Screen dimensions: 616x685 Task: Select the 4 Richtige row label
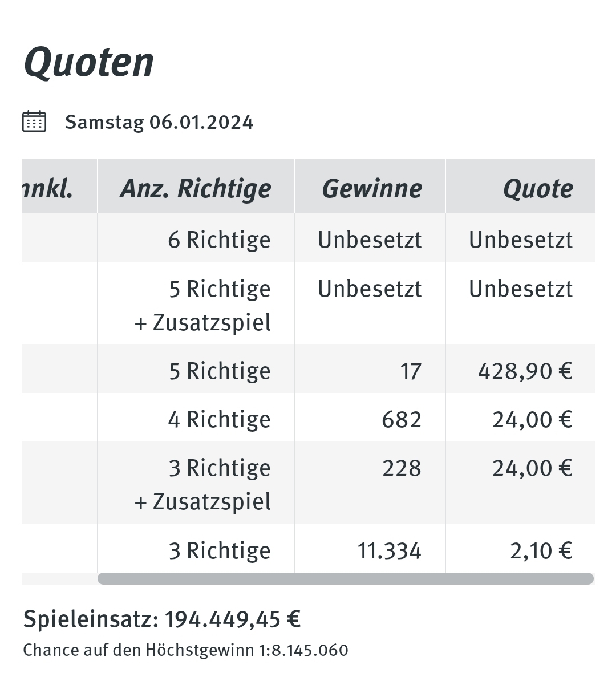point(219,419)
